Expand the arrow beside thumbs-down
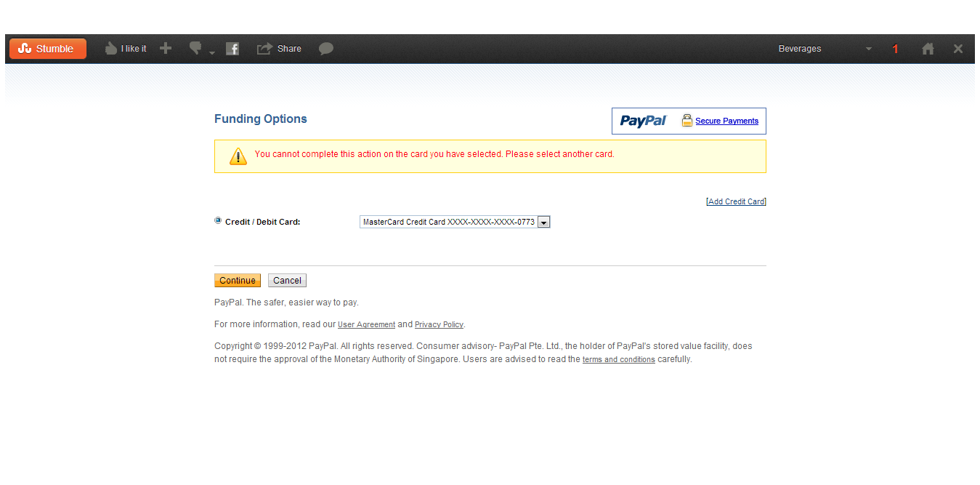980x485 pixels. coord(212,52)
